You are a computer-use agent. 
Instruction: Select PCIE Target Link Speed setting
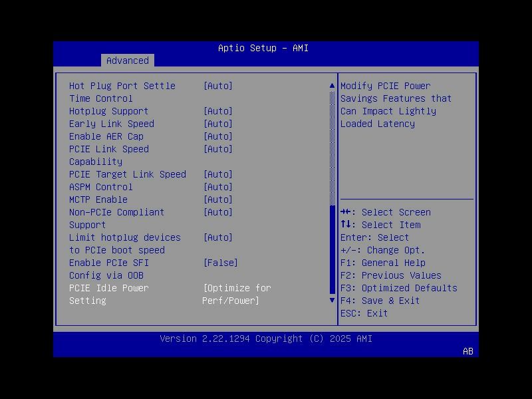click(x=128, y=174)
